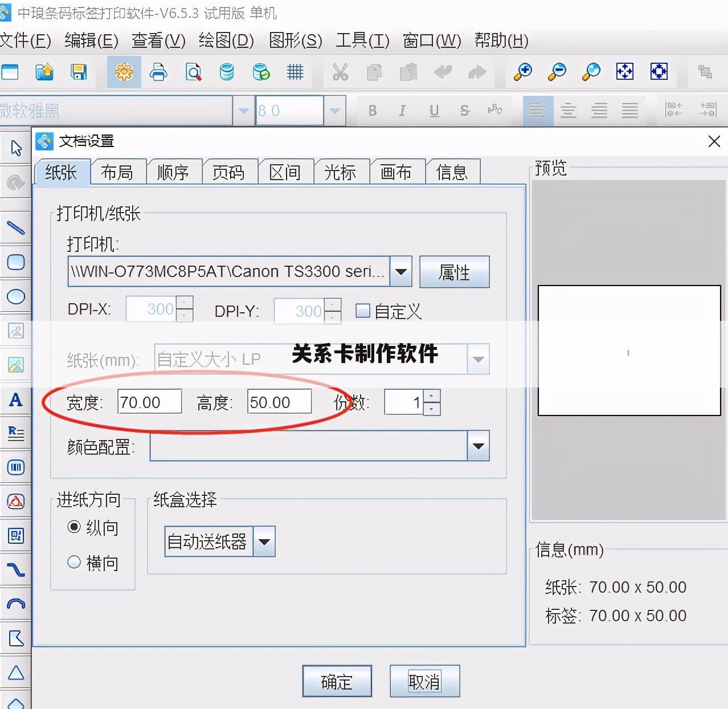728x709 pixels.
Task: Select the triangle shape tool
Action: [x=16, y=673]
